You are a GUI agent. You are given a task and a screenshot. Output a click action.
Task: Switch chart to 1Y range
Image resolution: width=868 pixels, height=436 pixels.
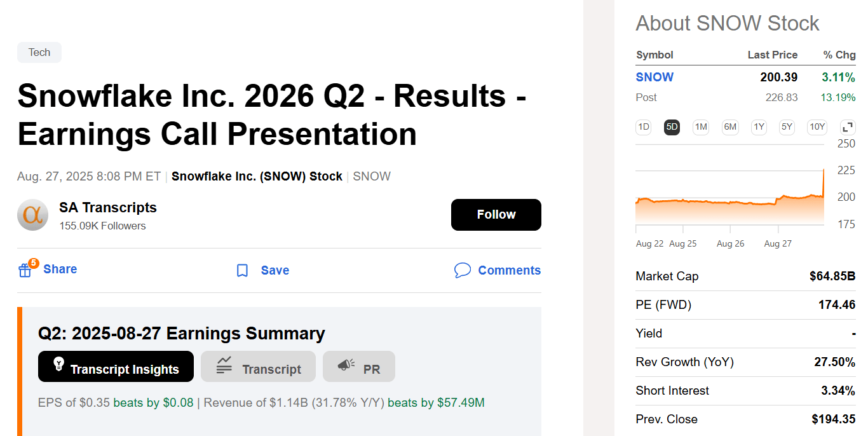[759, 127]
